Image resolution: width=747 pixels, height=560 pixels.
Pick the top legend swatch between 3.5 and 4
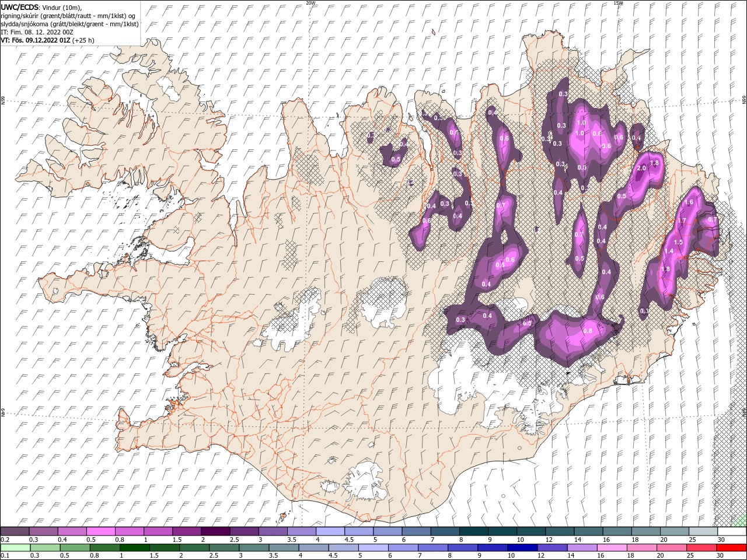point(301,531)
